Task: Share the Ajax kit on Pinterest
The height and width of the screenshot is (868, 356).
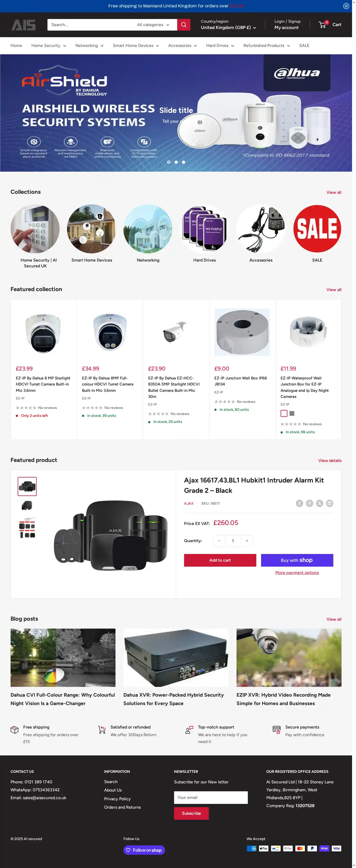Action: coord(310,503)
